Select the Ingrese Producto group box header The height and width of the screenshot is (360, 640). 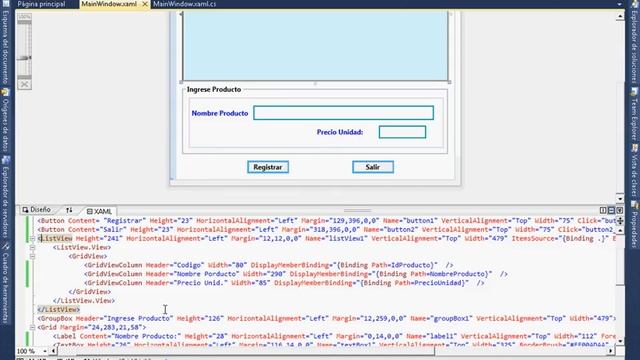[x=214, y=89]
